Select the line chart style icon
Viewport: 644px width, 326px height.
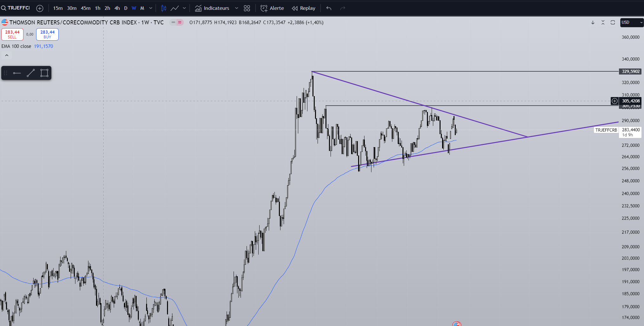175,8
